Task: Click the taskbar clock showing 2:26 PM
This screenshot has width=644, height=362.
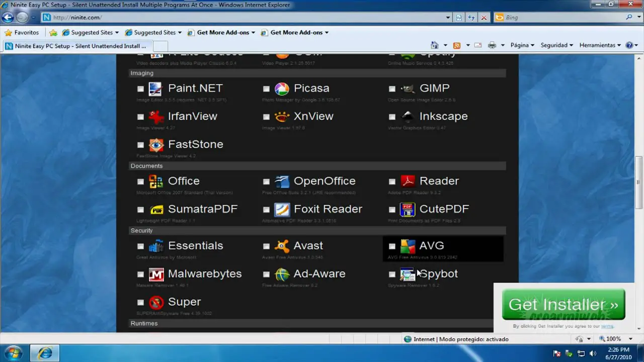Action: coord(618,353)
